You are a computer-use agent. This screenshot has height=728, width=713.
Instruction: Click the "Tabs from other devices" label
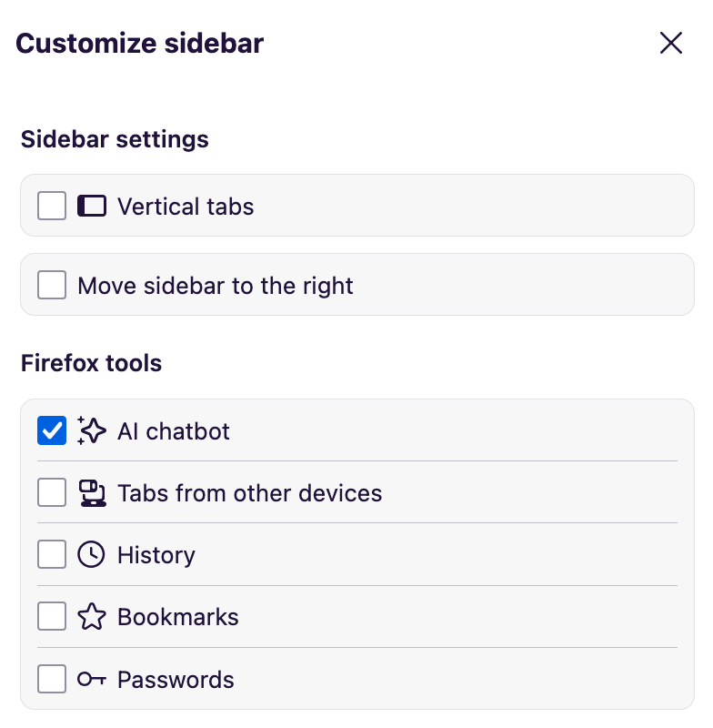(x=250, y=493)
